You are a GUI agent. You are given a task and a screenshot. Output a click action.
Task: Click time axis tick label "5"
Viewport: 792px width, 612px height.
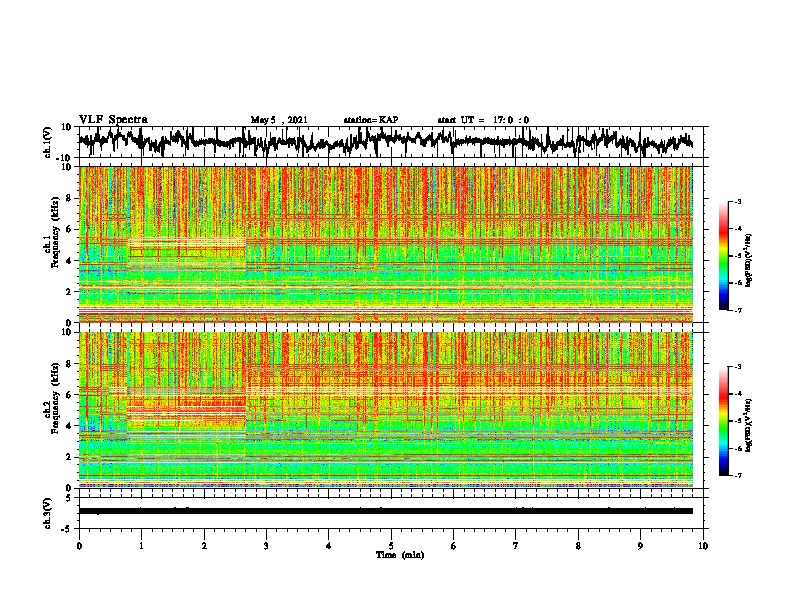pos(391,546)
